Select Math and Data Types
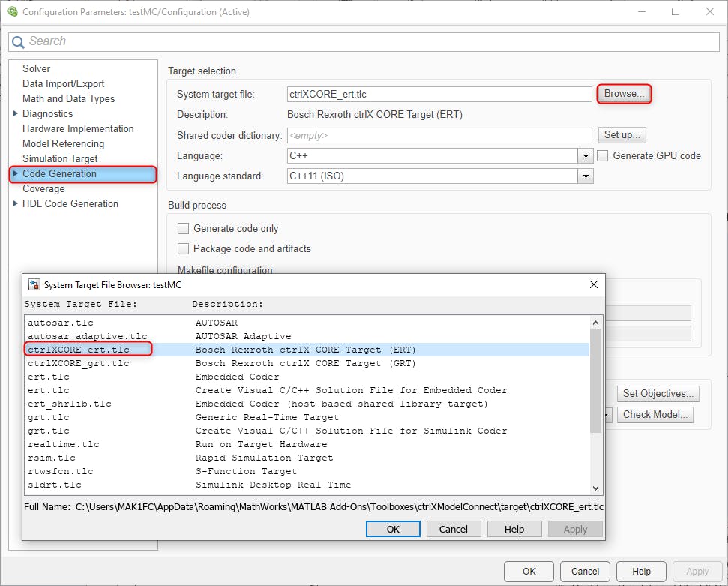The height and width of the screenshot is (586, 728). (x=69, y=98)
